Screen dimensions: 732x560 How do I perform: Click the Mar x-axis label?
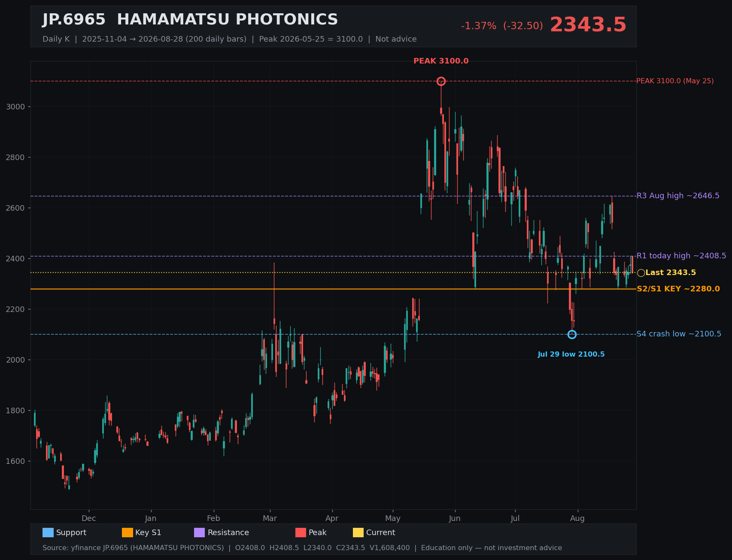point(270,518)
